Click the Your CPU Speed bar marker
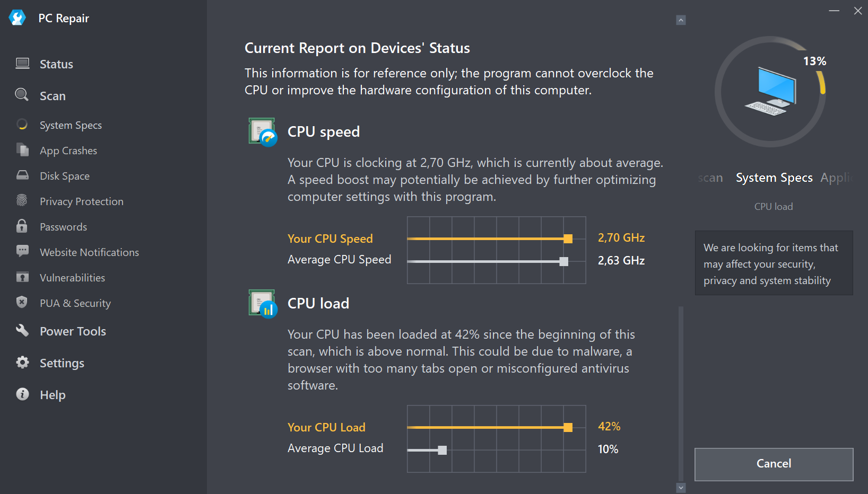This screenshot has width=868, height=494. (x=568, y=239)
